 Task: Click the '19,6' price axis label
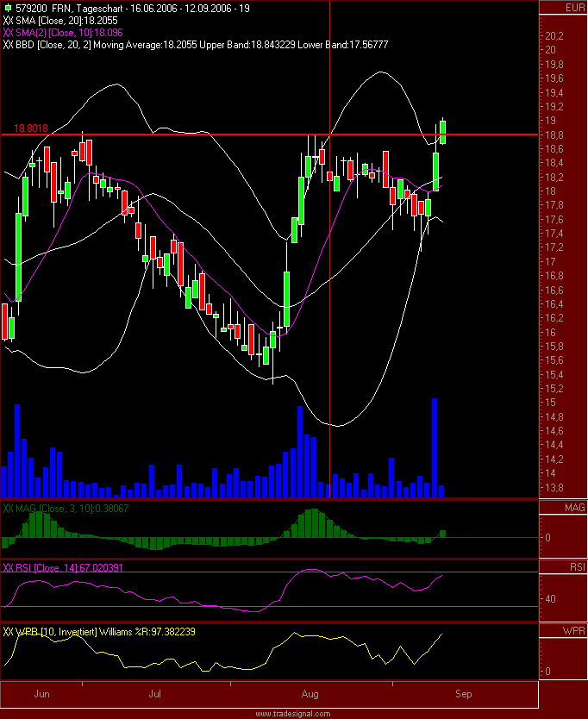coord(554,78)
